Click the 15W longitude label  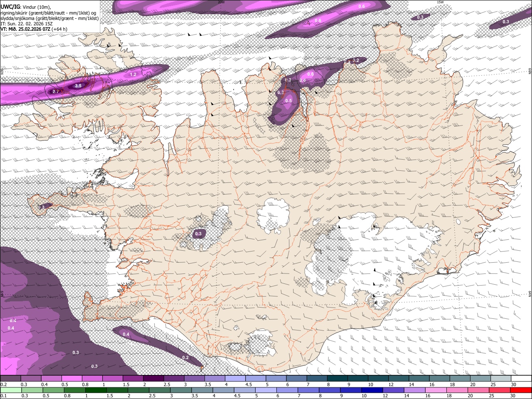pyautogui.click(x=440, y=2)
